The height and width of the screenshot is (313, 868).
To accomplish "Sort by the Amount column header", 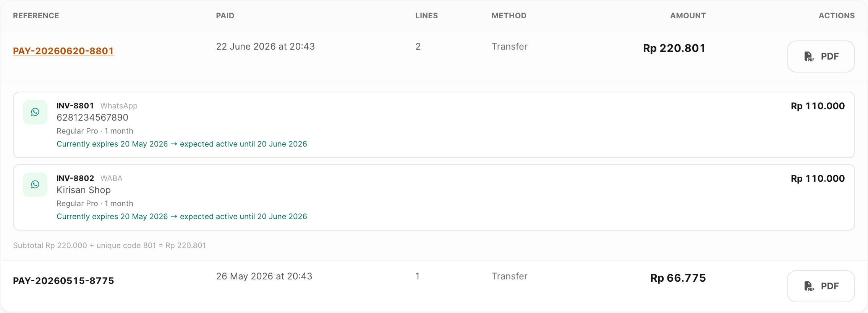I will [x=688, y=16].
